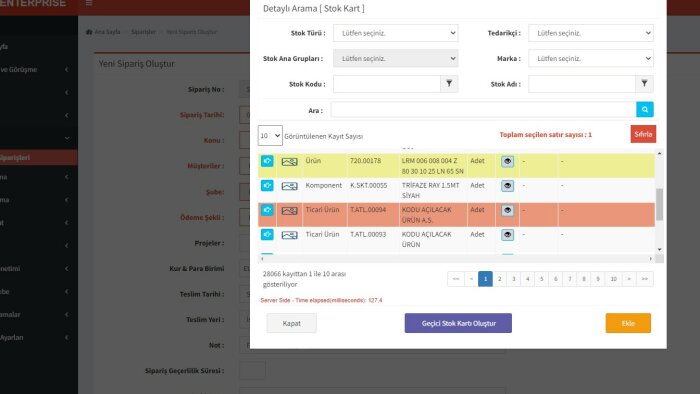Open the image thumbnail of the T.ATL.00093 row
This screenshot has width=700, height=394.
click(x=289, y=235)
